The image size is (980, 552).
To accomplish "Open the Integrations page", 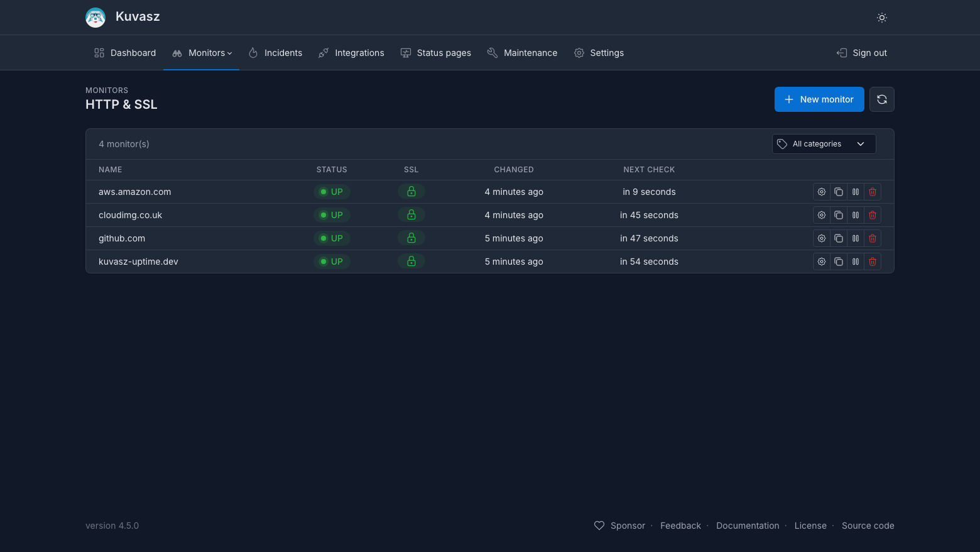I will tap(351, 53).
